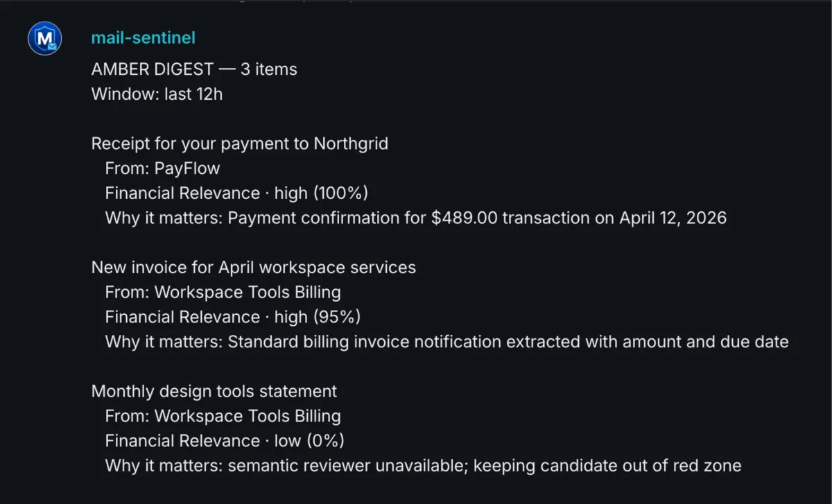
Task: Click the $489.00 amount in payment confirmation
Action: [x=463, y=218]
